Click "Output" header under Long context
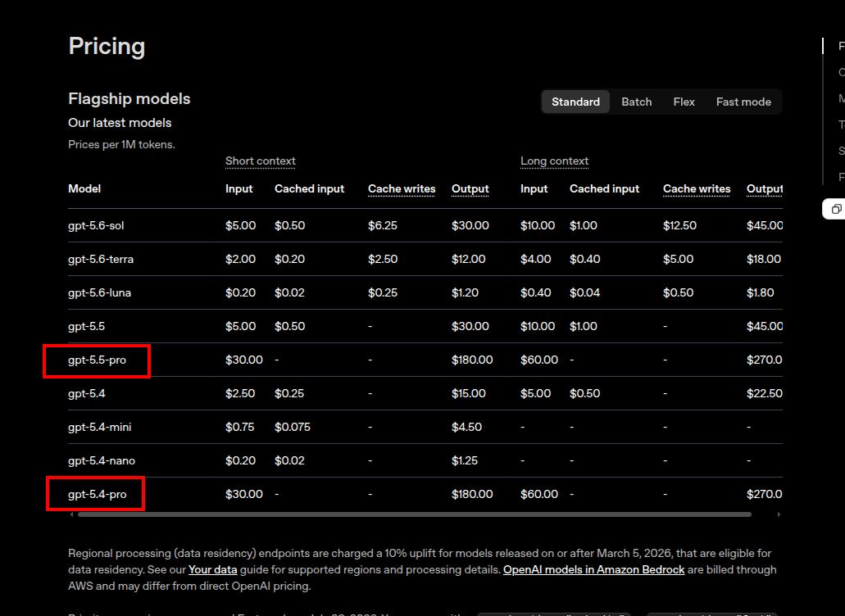 [764, 189]
